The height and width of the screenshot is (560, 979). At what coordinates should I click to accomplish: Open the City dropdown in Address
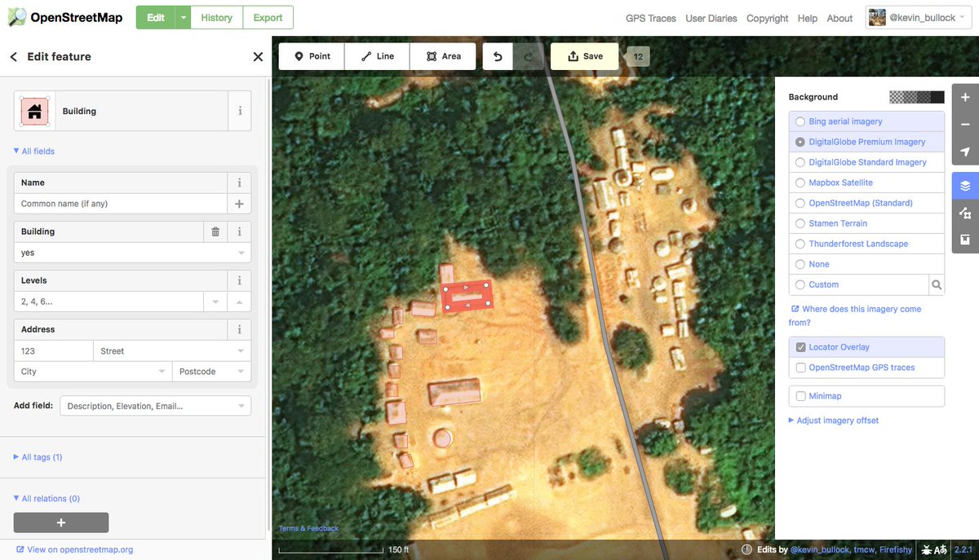point(162,372)
